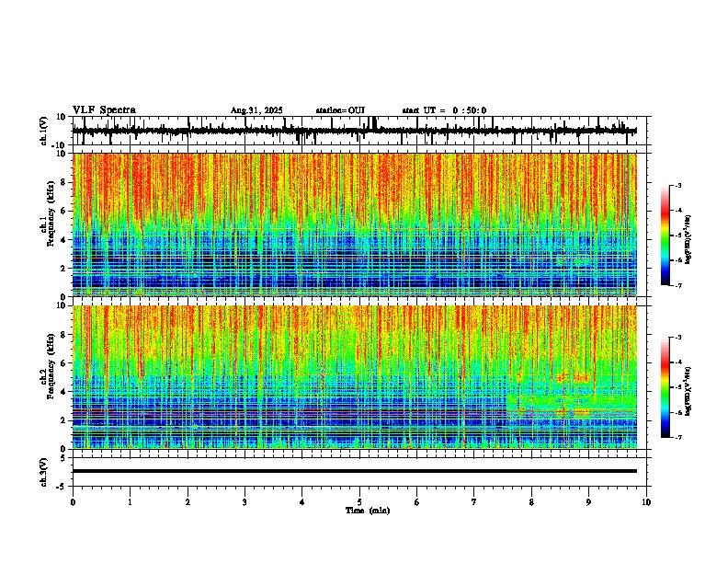Screen dimensions: 728x563
Task: Click the ch.1 "Frequency (kHz)" axis label
Action: coord(51,214)
